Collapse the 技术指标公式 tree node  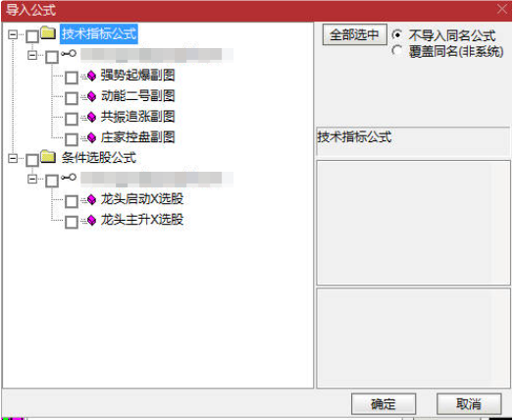pyautogui.click(x=13, y=34)
